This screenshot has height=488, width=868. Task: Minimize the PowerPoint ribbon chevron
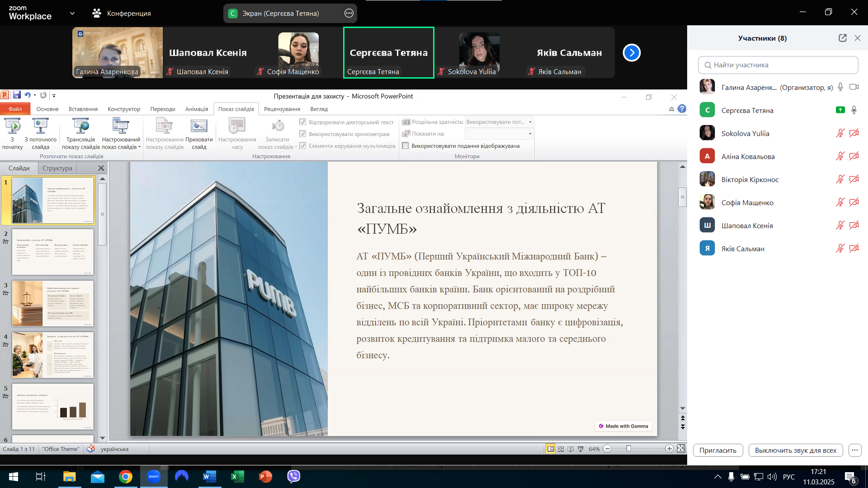pyautogui.click(x=671, y=109)
